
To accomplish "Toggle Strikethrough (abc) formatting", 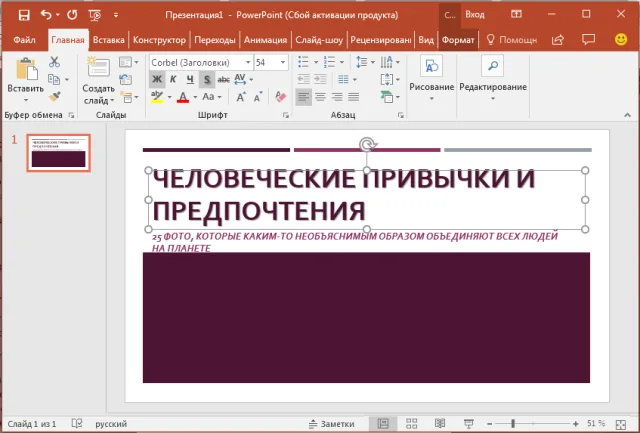I will 223,79.
